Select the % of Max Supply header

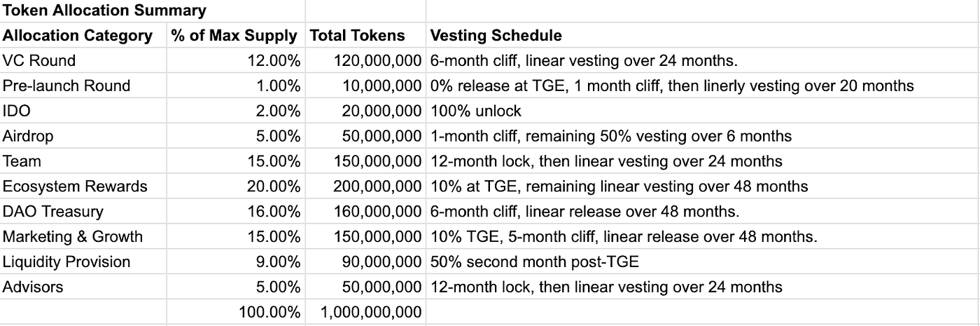(x=236, y=35)
